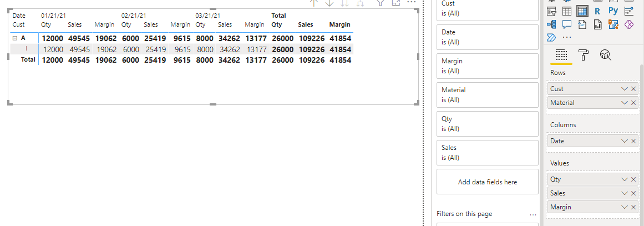The image size is (644, 226).
Task: Switch to the Analytics tab
Action: (x=605, y=54)
